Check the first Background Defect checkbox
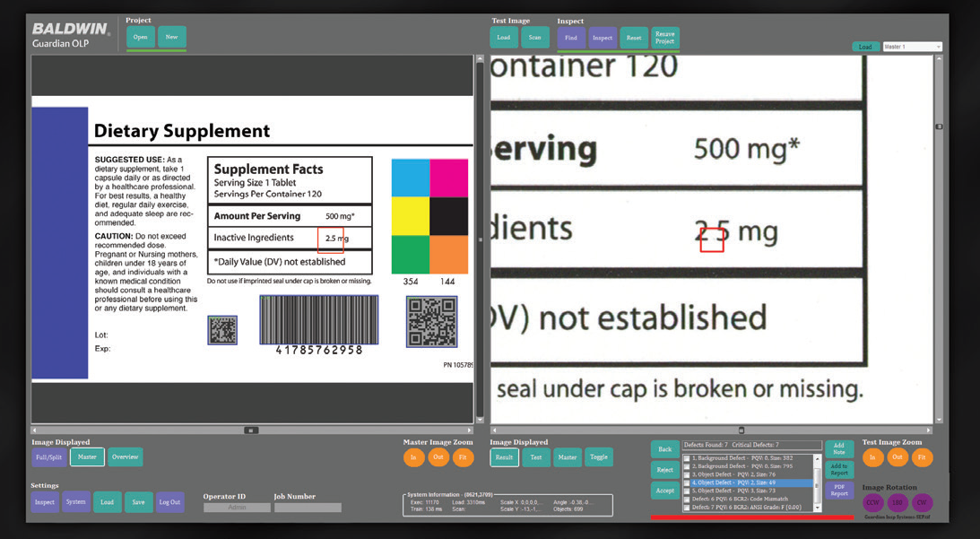 point(687,458)
